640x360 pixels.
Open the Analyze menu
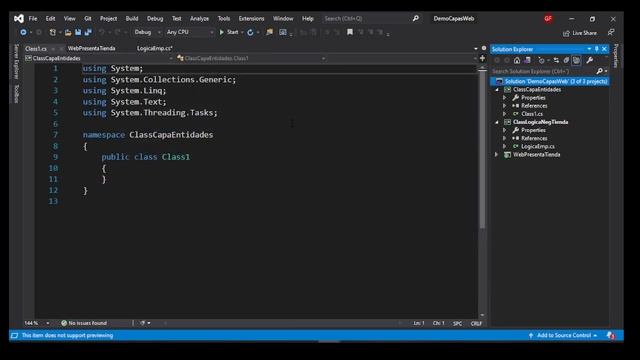point(199,18)
